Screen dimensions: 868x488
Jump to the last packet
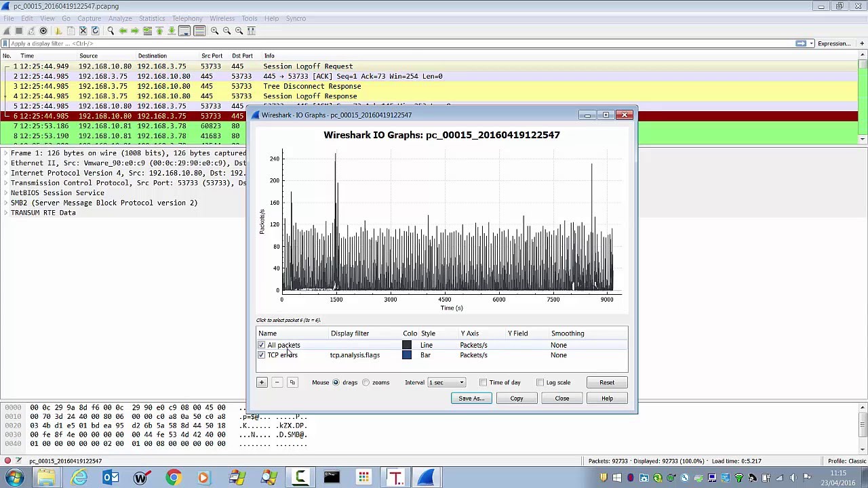[172, 30]
